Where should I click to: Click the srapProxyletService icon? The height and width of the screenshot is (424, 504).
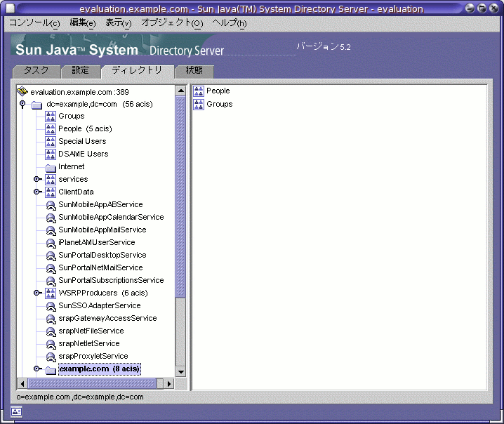(51, 357)
